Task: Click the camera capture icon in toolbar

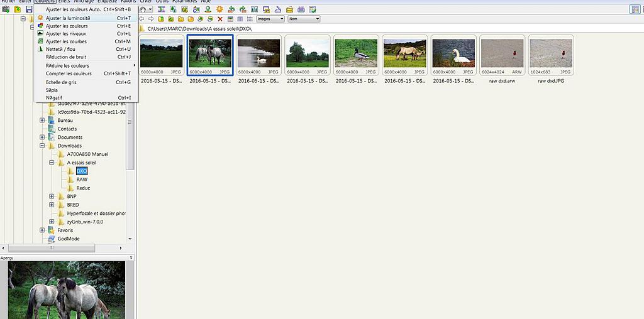Action: pyautogui.click(x=6, y=9)
